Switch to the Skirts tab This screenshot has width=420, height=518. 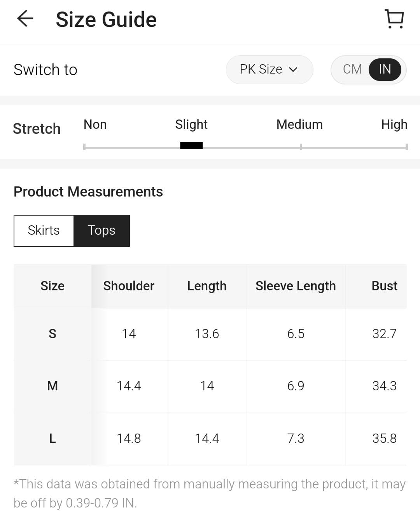tap(44, 230)
